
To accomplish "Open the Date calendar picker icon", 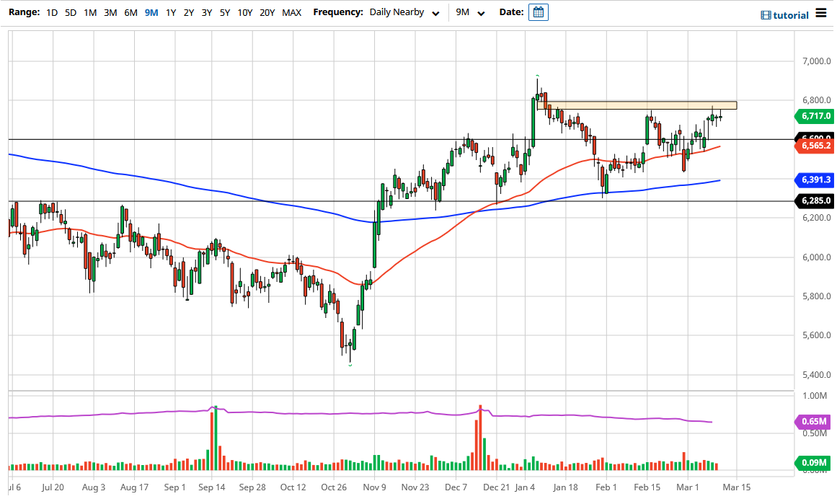I will (x=538, y=12).
